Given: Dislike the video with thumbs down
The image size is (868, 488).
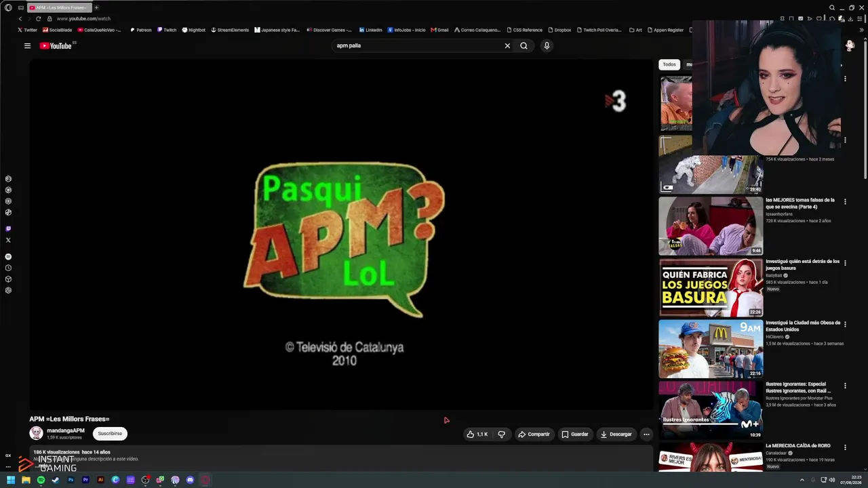Looking at the screenshot, I should tap(502, 434).
